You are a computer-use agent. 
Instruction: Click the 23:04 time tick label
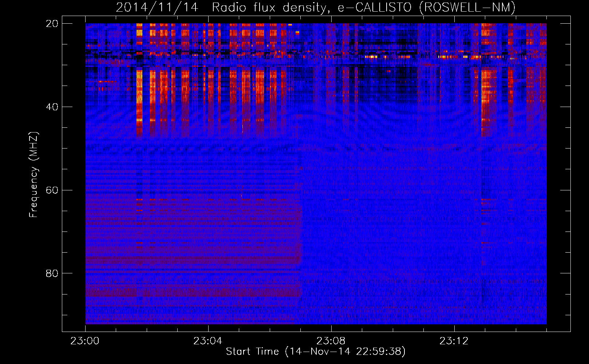click(208, 341)
